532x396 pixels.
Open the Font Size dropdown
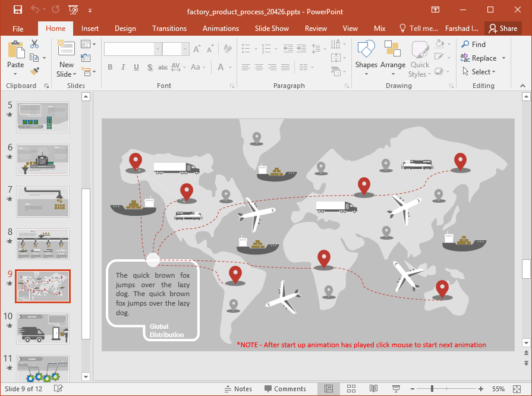tap(184, 48)
